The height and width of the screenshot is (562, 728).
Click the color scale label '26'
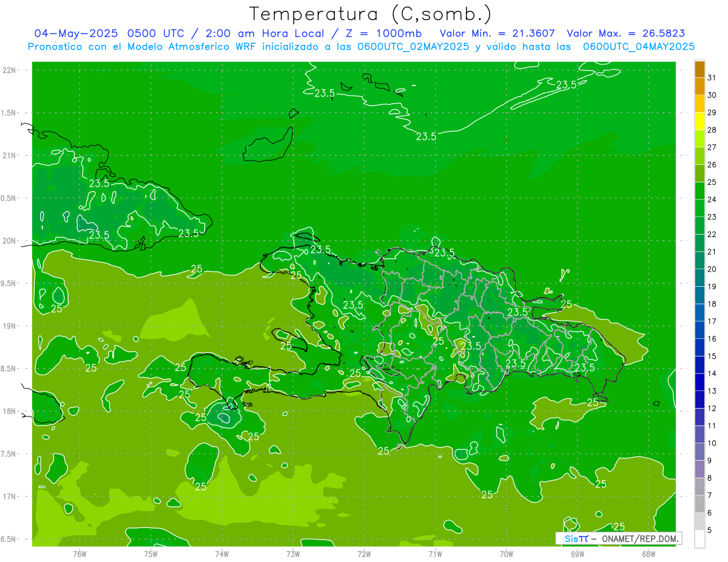[x=712, y=165]
